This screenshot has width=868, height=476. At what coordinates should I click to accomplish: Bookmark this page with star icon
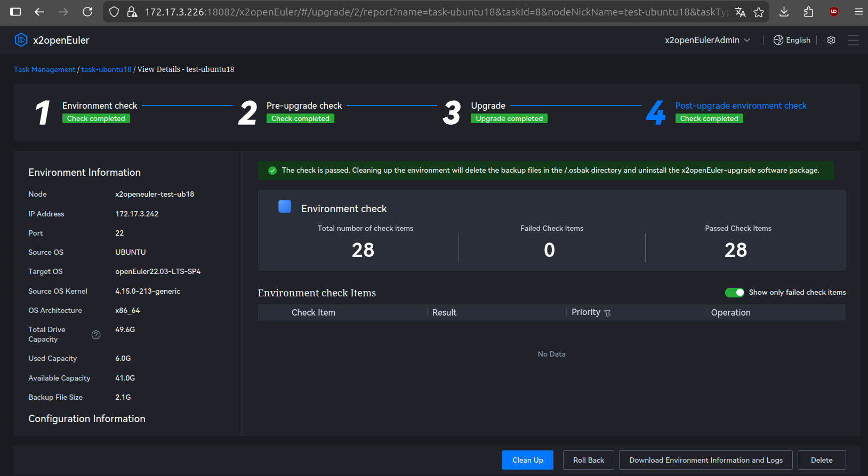coord(759,12)
